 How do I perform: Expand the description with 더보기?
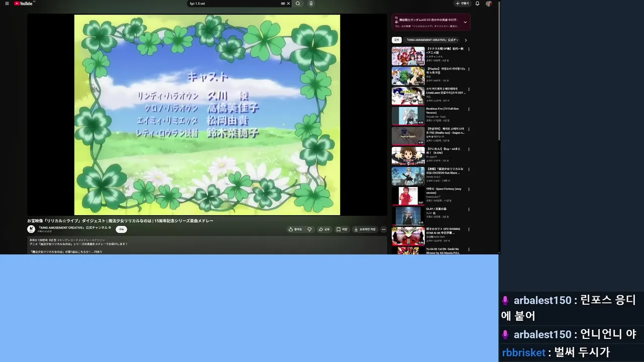click(98, 252)
